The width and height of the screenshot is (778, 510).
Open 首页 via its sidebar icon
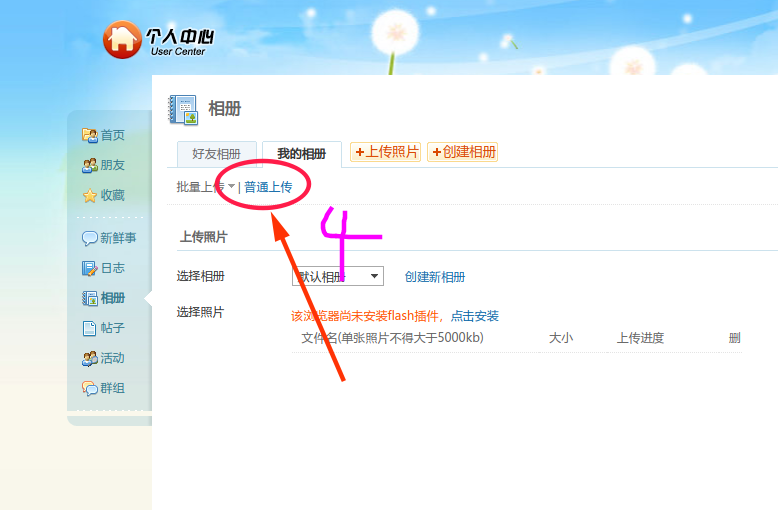pos(90,135)
